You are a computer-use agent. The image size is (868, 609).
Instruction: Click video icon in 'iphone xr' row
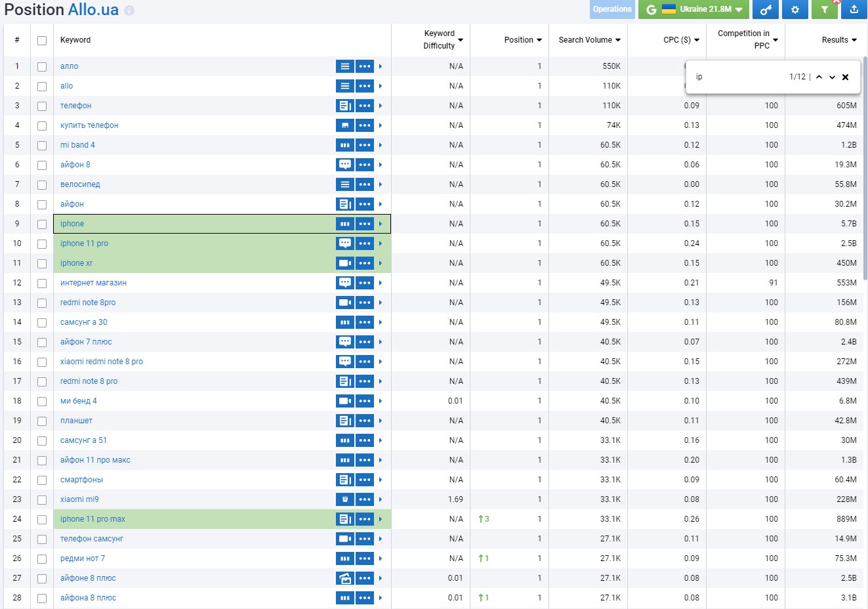pyautogui.click(x=345, y=263)
